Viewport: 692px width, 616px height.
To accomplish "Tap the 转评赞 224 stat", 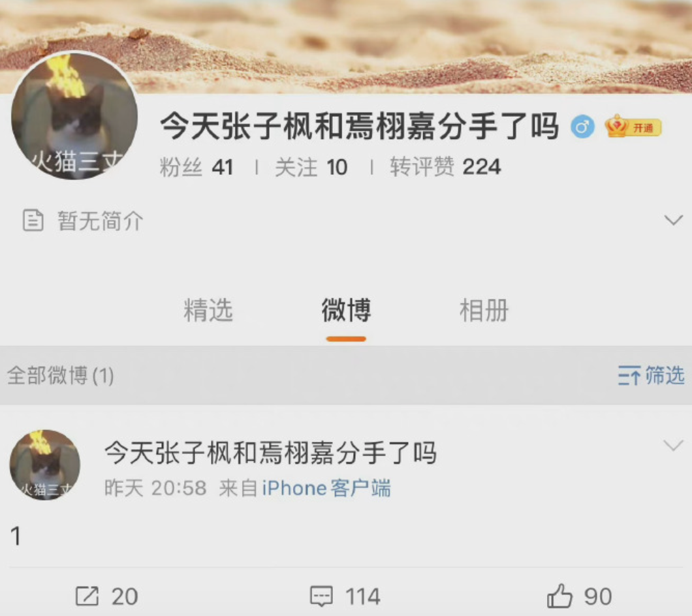I will coord(445,167).
